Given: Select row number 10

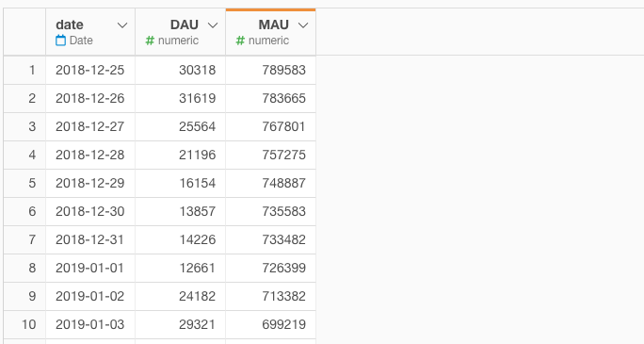Looking at the screenshot, I should (x=29, y=325).
